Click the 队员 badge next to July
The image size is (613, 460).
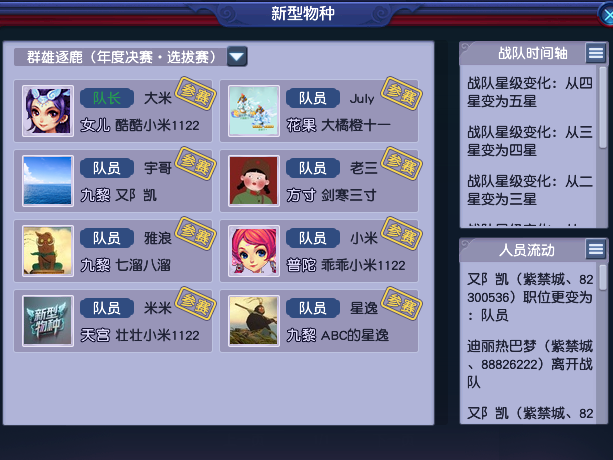point(313,98)
